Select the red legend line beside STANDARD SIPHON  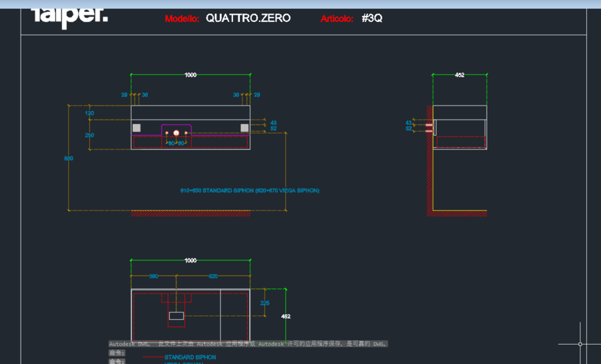(153, 357)
